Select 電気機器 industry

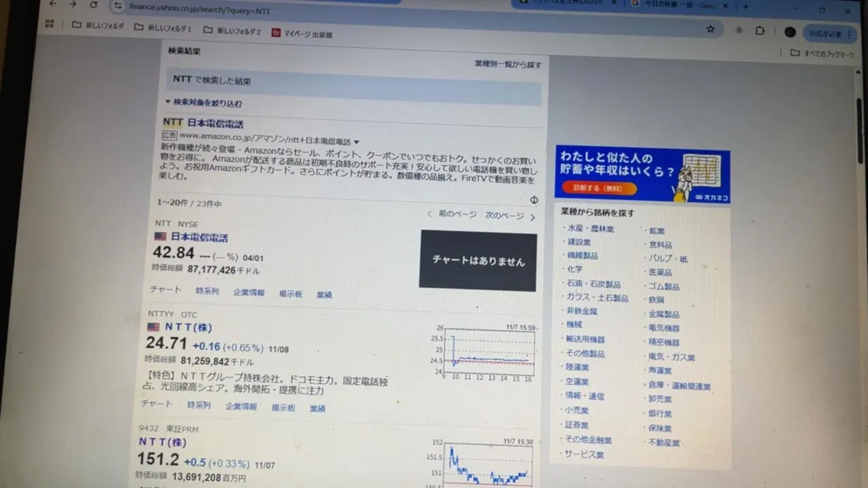click(664, 328)
